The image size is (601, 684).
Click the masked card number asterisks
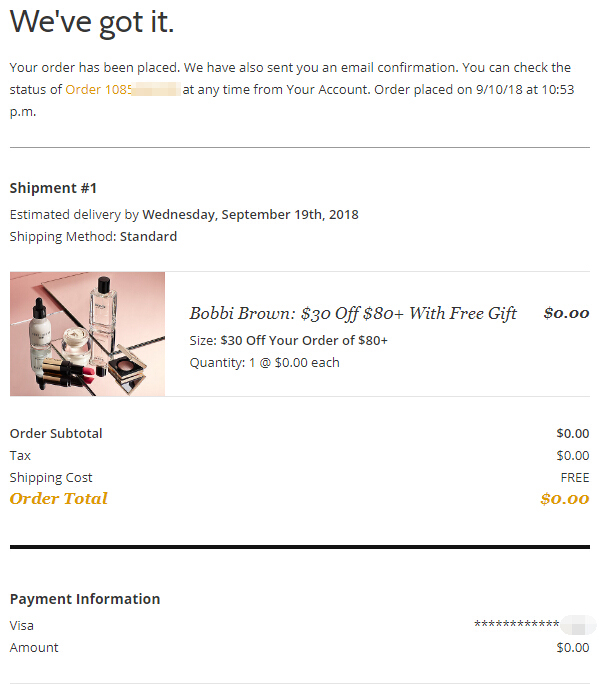click(516, 625)
